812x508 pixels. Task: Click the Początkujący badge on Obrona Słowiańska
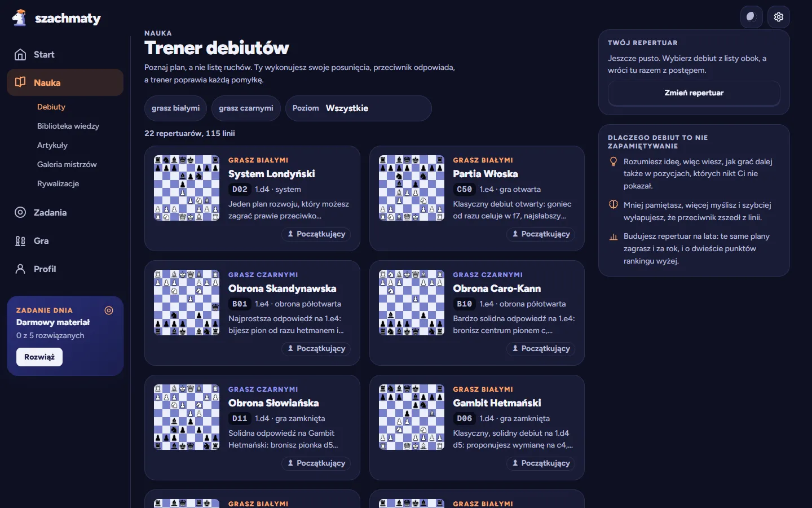tap(316, 463)
